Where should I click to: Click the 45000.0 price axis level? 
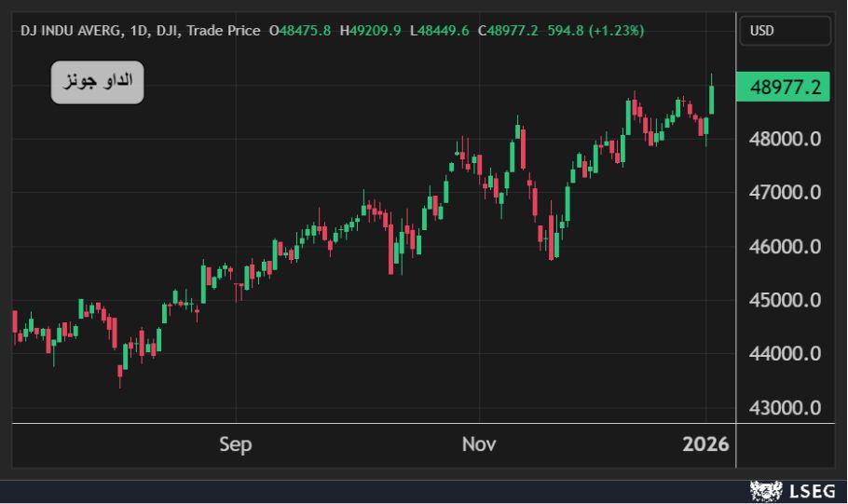(x=785, y=300)
